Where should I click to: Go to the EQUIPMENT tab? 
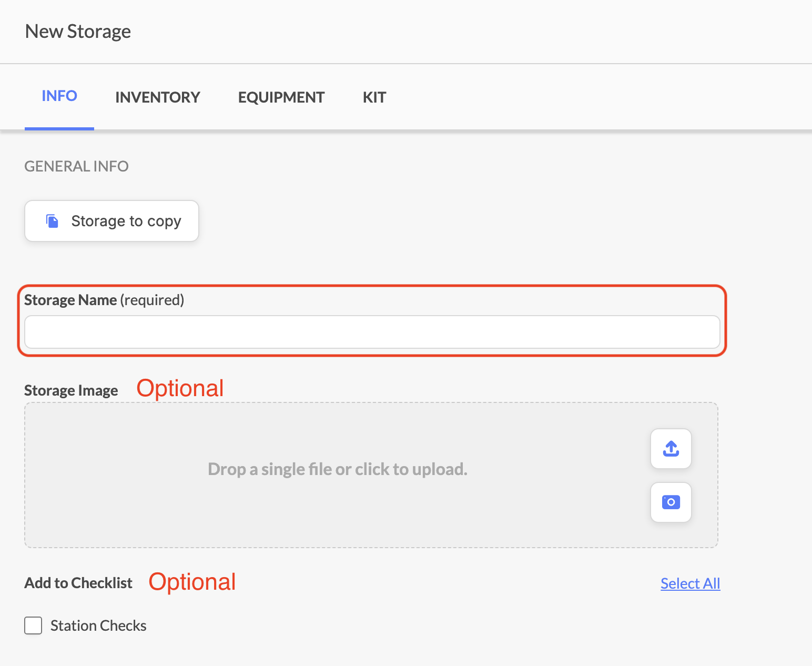click(x=281, y=97)
